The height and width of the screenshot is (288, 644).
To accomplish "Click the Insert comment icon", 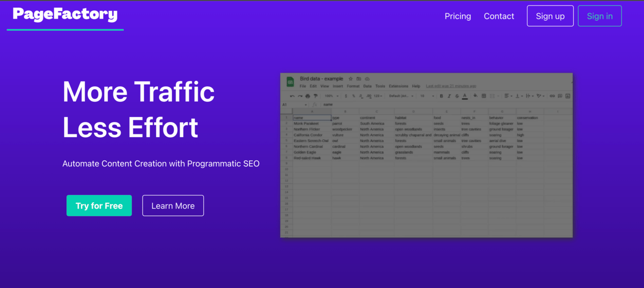I will point(560,96).
